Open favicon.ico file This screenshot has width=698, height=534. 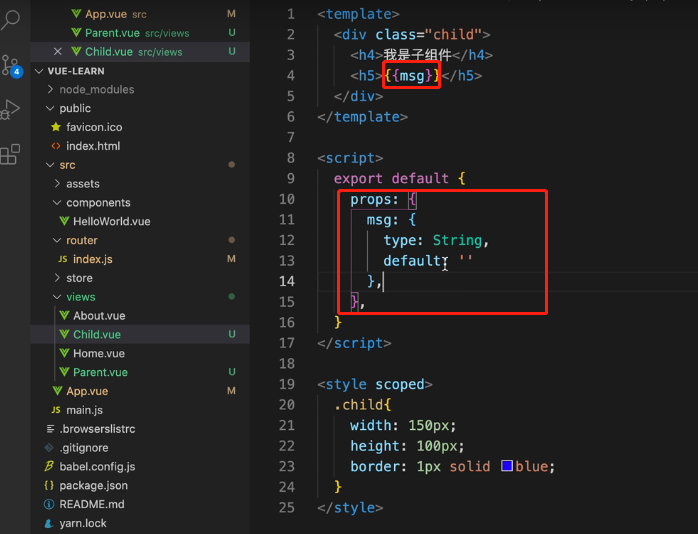tap(140, 127)
